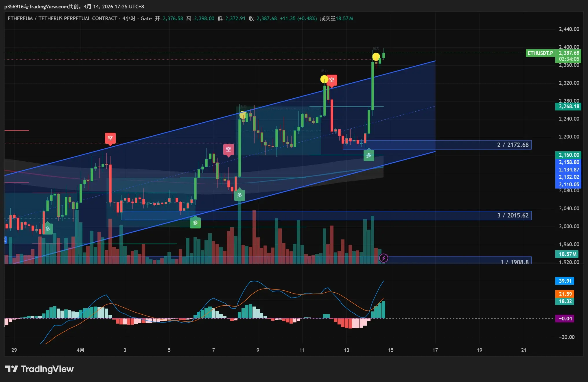Click the 18.57M volume axis label
This screenshot has width=588, height=382.
coord(567,254)
